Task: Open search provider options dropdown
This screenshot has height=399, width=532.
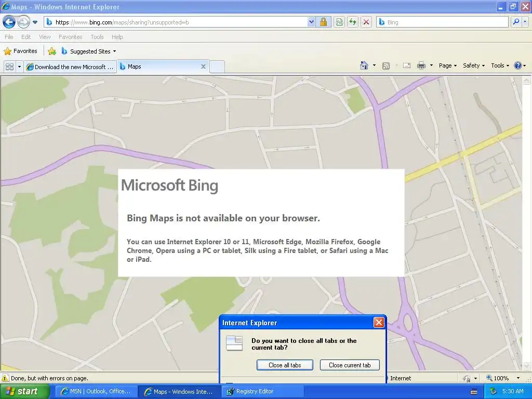Action: tap(525, 22)
